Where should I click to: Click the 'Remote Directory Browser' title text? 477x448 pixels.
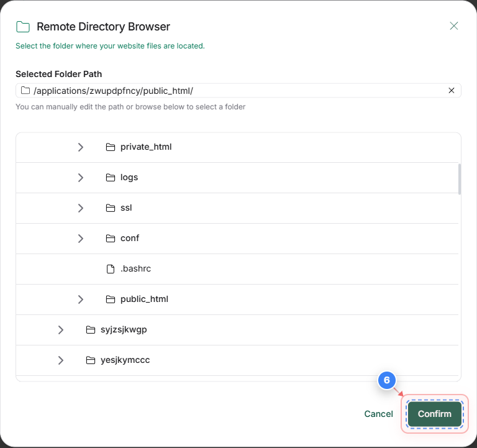tap(103, 27)
